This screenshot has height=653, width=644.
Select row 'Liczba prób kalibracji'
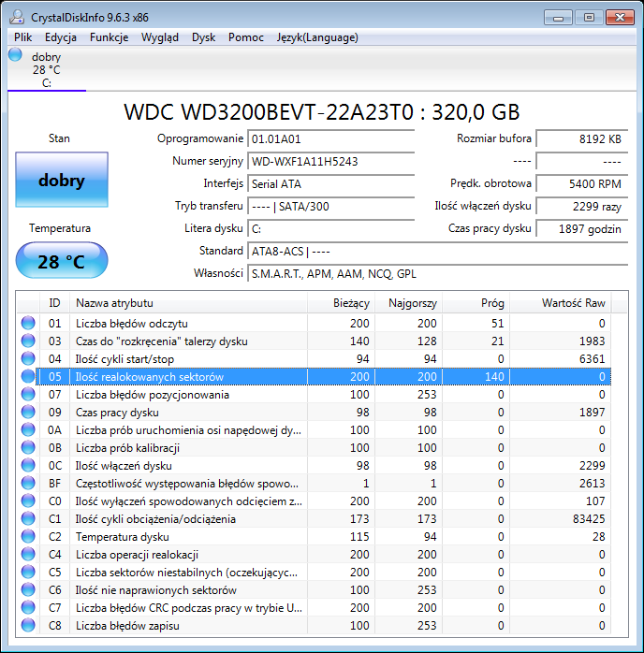click(314, 448)
